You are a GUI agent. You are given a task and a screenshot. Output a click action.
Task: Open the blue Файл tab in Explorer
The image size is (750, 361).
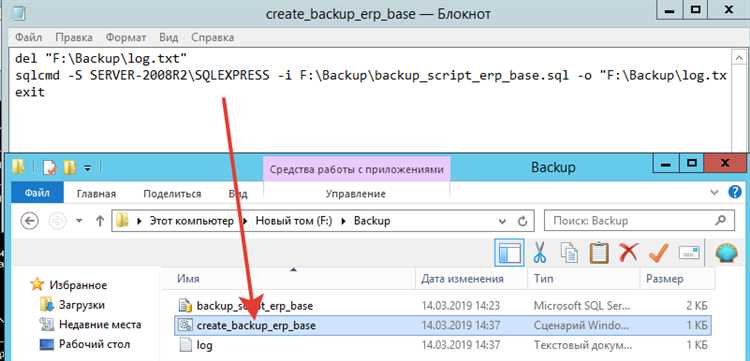[x=37, y=194]
